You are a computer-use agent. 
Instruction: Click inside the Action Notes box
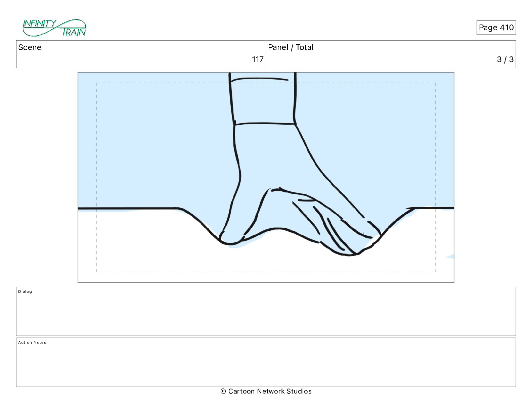click(266, 362)
